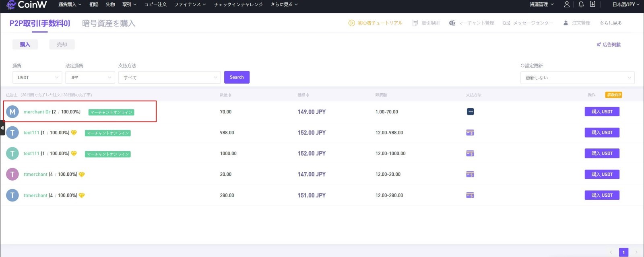Click payment card icon in 1000.00 row

(470, 154)
